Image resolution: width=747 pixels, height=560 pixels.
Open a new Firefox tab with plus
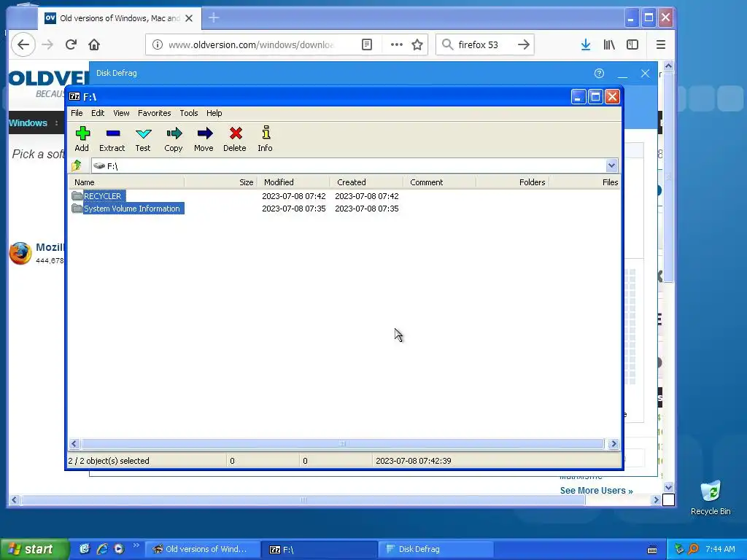[214, 18]
